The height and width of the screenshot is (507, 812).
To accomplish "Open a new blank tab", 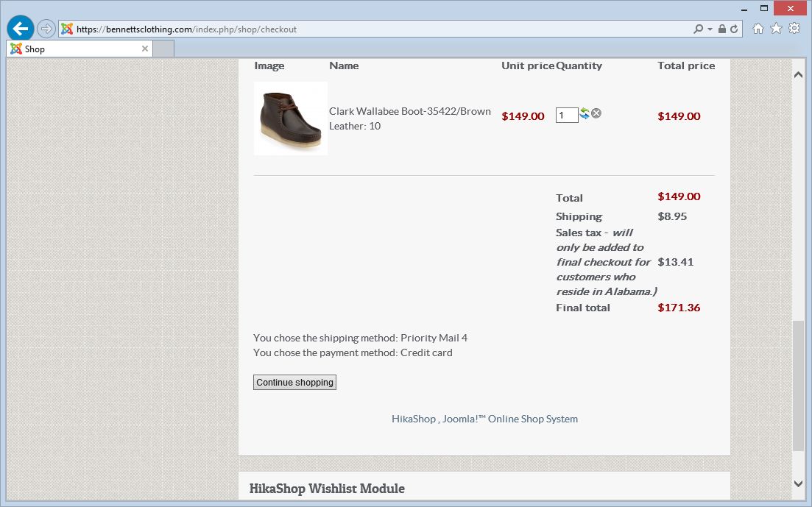I will coord(163,49).
